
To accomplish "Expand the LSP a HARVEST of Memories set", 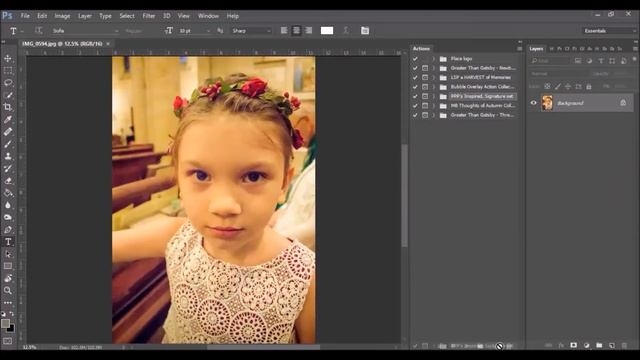I will tap(434, 78).
